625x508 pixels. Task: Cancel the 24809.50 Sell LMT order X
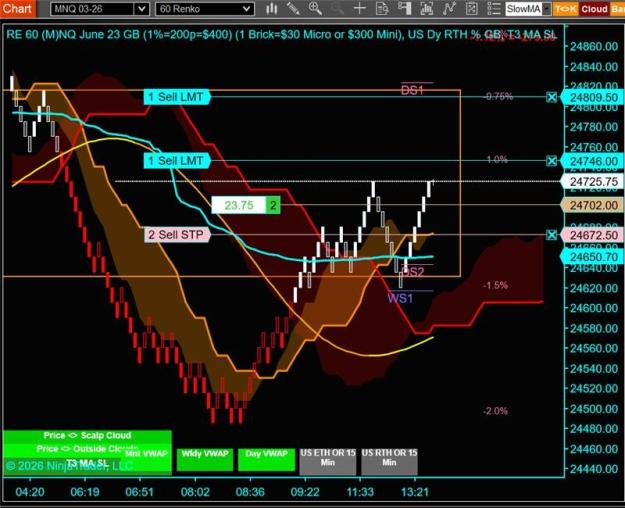tap(552, 97)
